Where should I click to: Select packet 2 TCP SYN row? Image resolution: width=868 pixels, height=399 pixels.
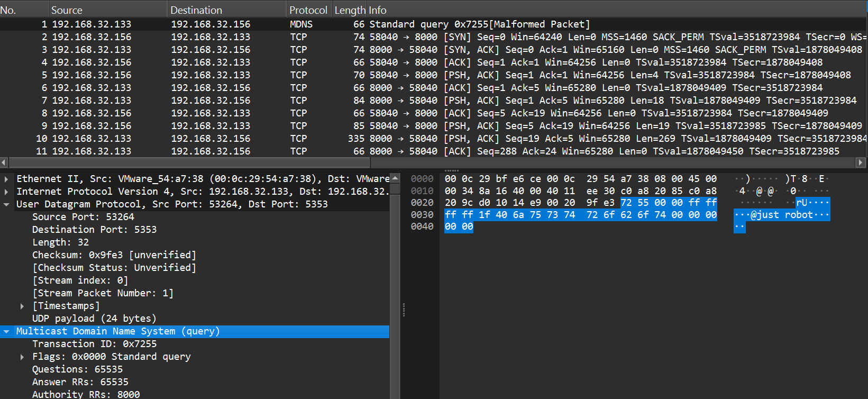point(317,37)
